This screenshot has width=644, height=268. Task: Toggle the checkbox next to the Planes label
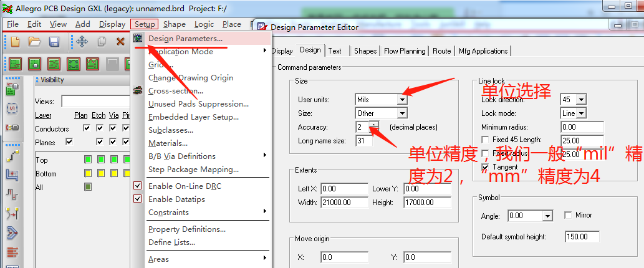point(69,141)
